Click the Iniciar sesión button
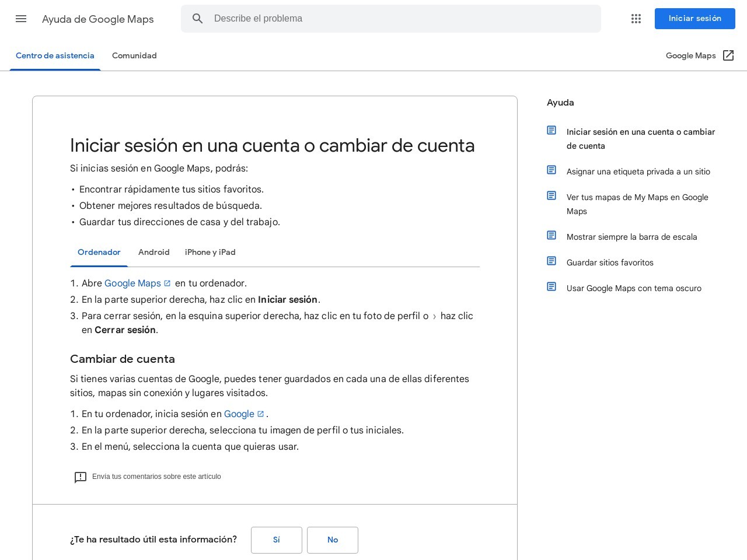The width and height of the screenshot is (747, 560). (695, 19)
